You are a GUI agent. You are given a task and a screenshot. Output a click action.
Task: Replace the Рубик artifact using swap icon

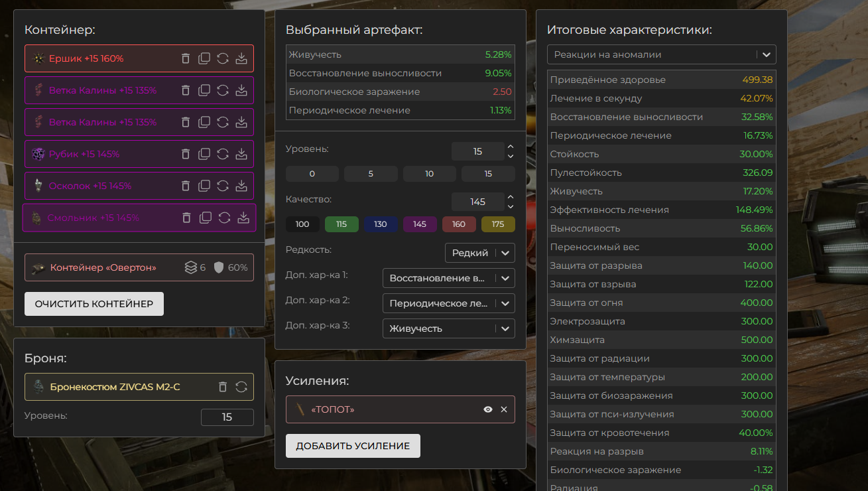coord(223,154)
